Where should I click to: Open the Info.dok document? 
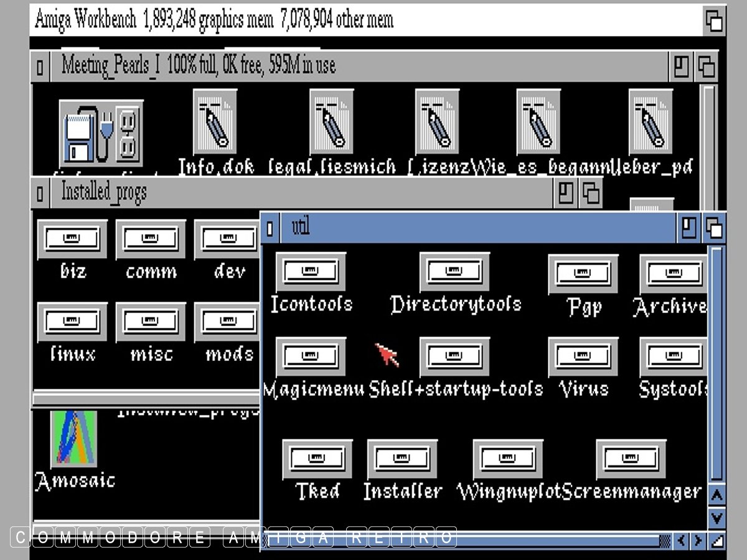pyautogui.click(x=215, y=121)
